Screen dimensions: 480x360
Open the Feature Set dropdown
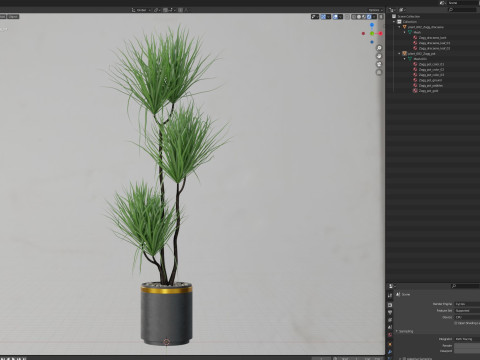(467, 310)
